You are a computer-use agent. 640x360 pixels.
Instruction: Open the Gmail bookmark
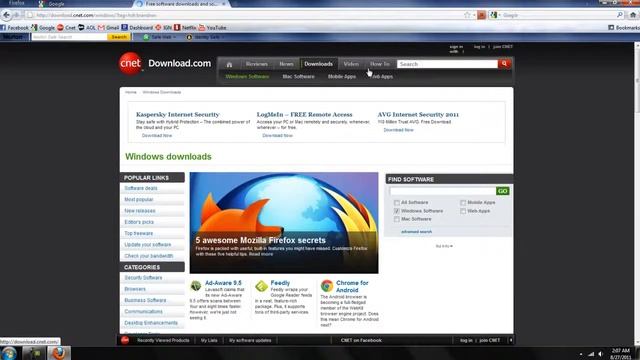pyautogui.click(x=109, y=28)
